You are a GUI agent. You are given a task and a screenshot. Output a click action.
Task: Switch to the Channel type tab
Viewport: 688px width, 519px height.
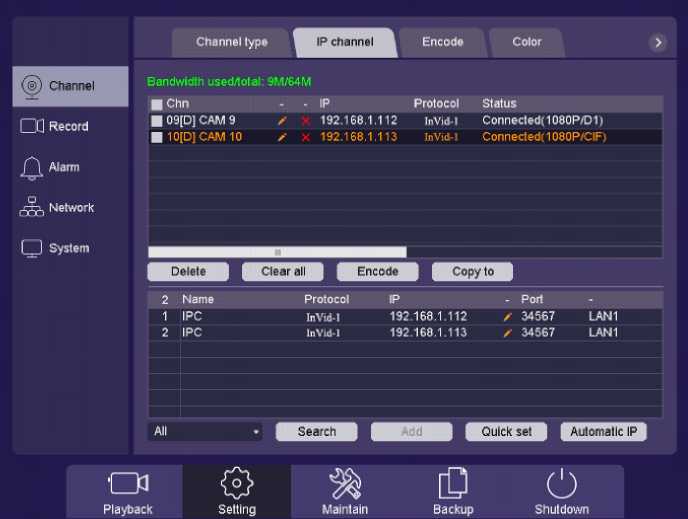(x=231, y=42)
